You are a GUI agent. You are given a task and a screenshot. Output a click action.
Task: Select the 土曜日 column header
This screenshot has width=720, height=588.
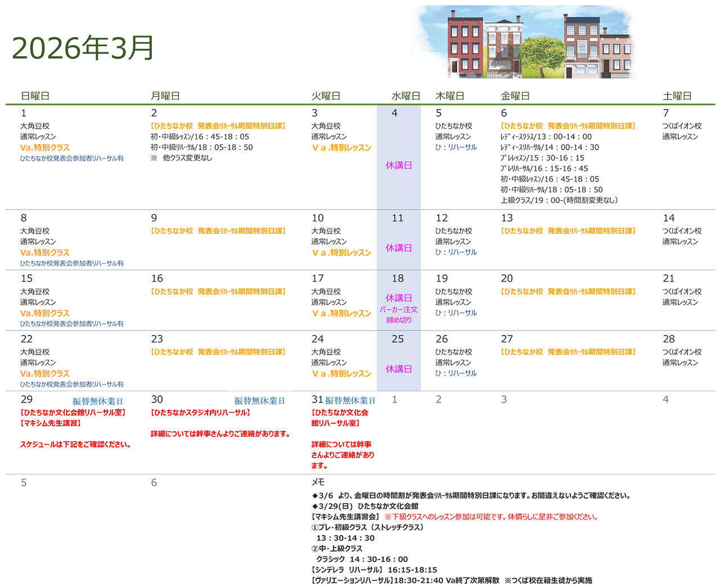(x=677, y=96)
